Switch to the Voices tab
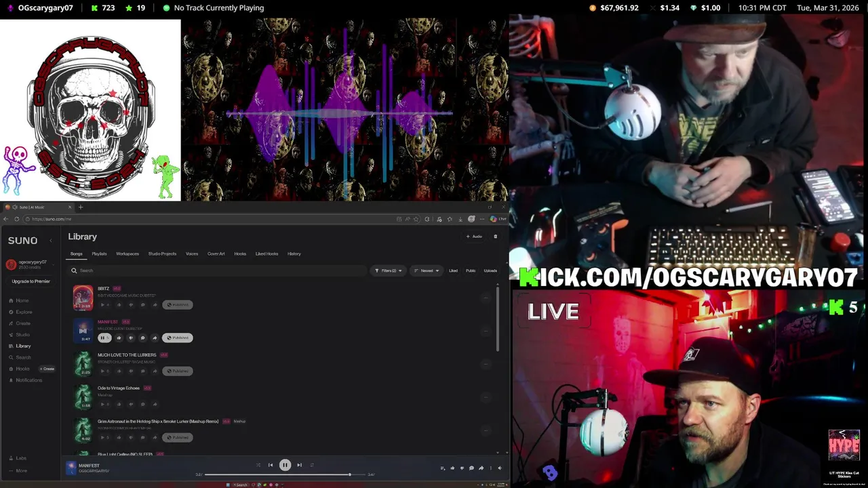Screen dimensions: 868x488 pos(192,253)
